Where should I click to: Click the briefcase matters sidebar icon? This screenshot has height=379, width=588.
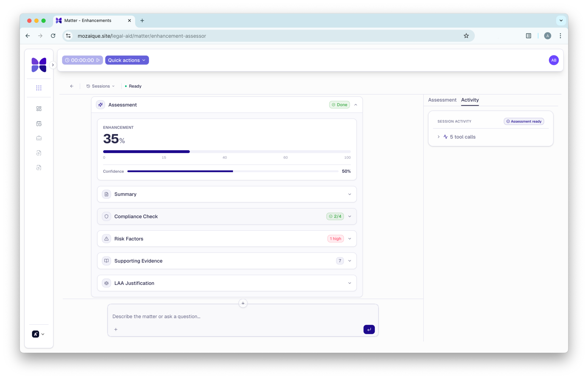tap(39, 138)
